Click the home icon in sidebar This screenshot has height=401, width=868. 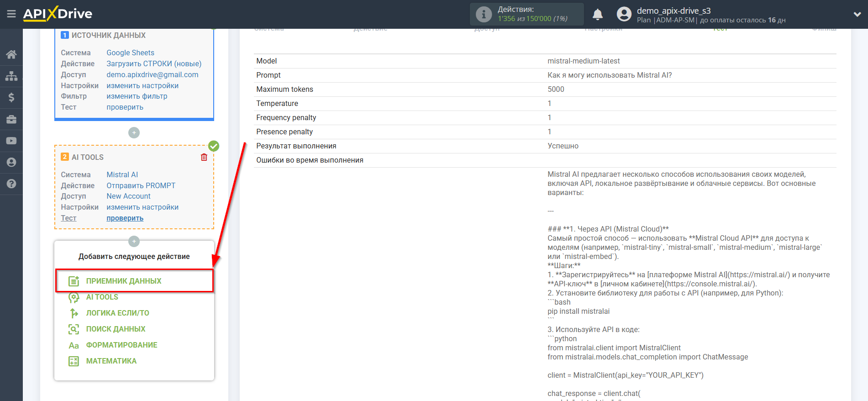tap(11, 54)
